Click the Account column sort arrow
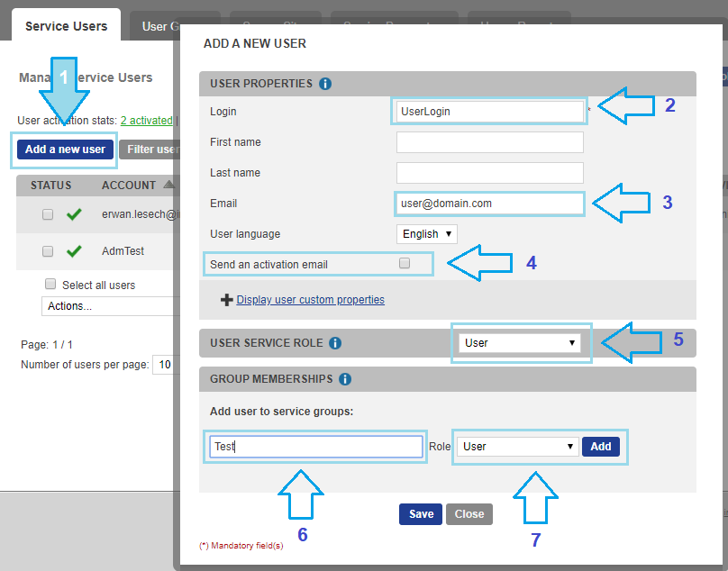This screenshot has width=728, height=571. click(x=170, y=186)
